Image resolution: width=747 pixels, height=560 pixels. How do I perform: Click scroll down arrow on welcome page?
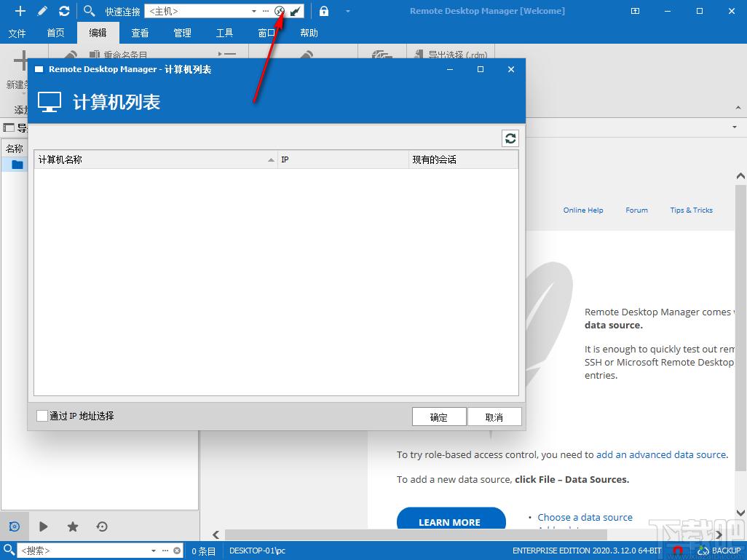coord(740,513)
